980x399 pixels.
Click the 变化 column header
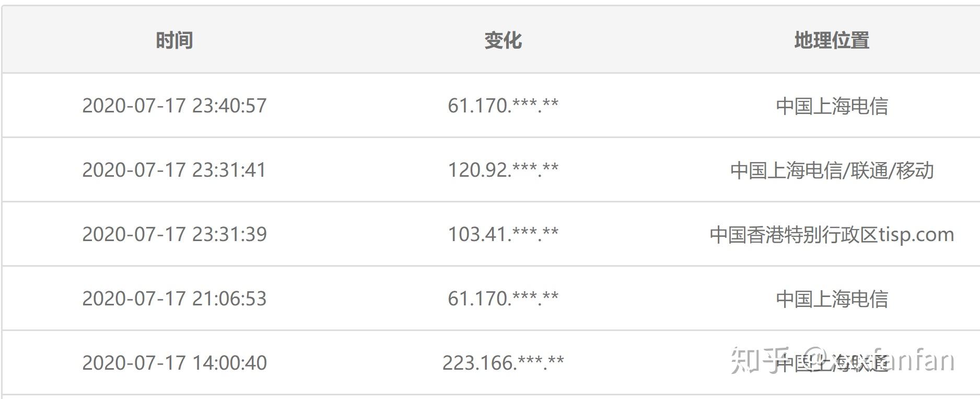503,40
